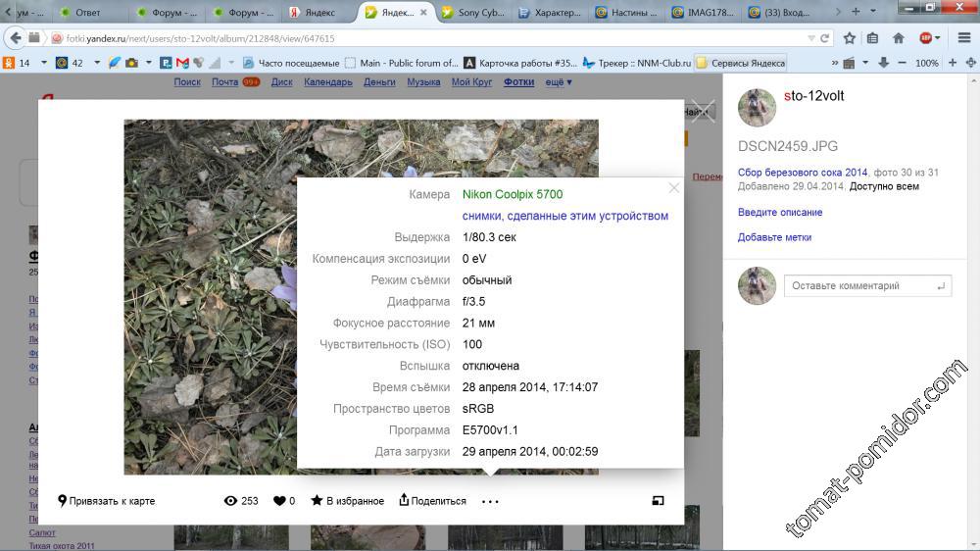Image resolution: width=980 pixels, height=551 pixels.
Task: Bookmark this page with the star icon
Action: (850, 38)
